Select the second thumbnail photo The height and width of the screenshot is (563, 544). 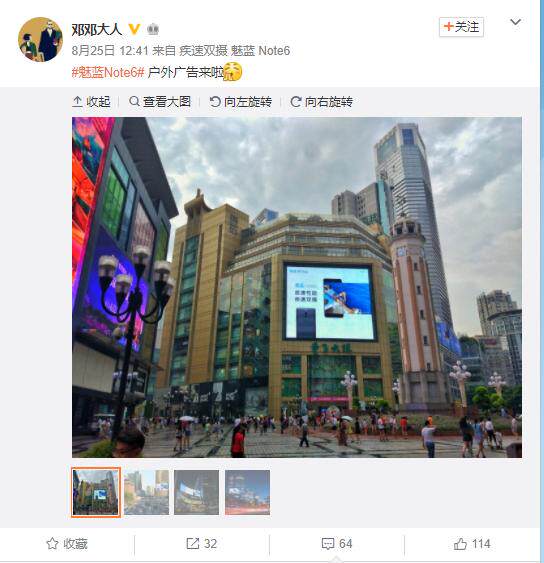pos(147,492)
